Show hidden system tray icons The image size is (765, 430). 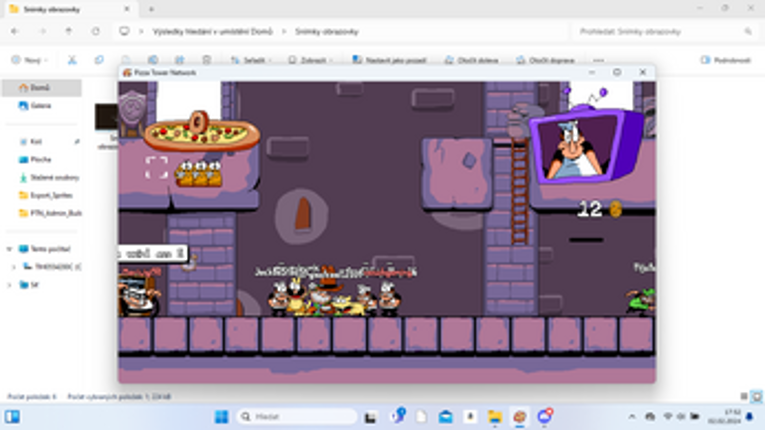[x=632, y=416]
